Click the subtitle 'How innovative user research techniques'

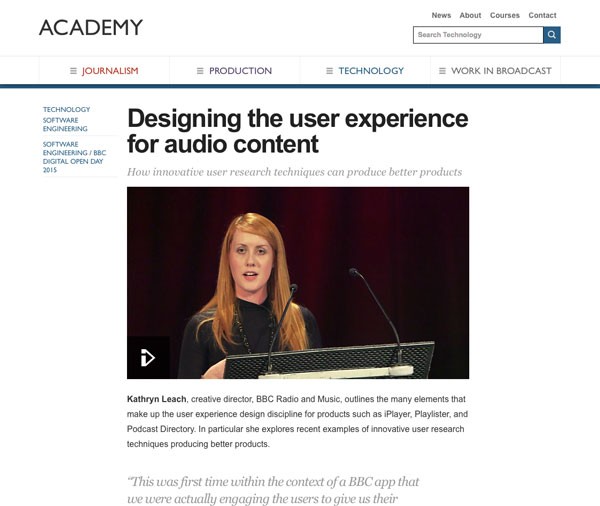click(x=295, y=172)
